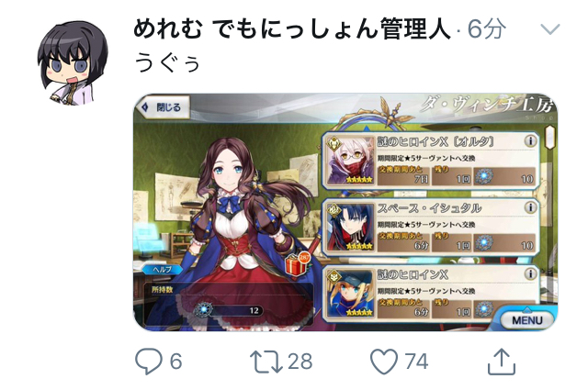Click the reply speech bubble icon
Screen dimensions: 588x390
click(x=149, y=362)
